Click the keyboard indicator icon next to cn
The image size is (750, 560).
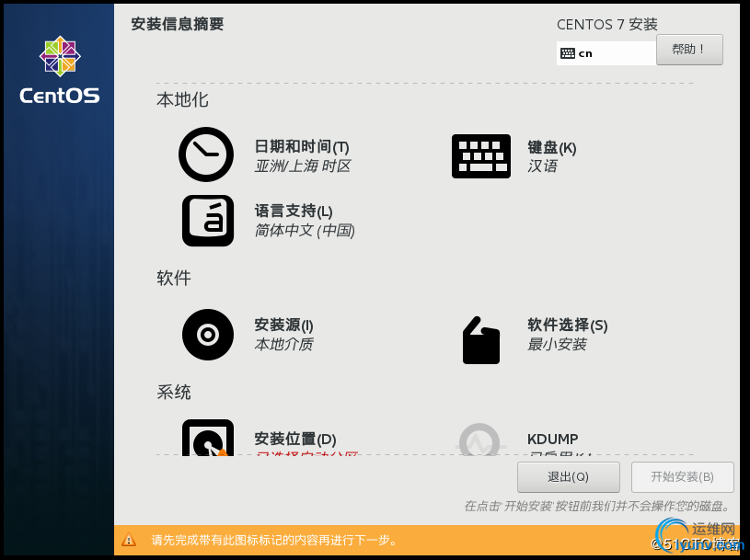pyautogui.click(x=568, y=53)
